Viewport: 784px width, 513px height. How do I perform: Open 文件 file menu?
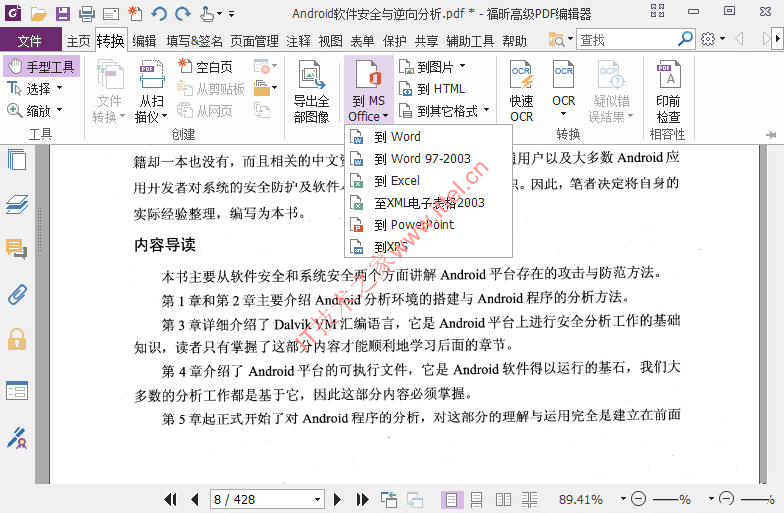click(x=30, y=40)
